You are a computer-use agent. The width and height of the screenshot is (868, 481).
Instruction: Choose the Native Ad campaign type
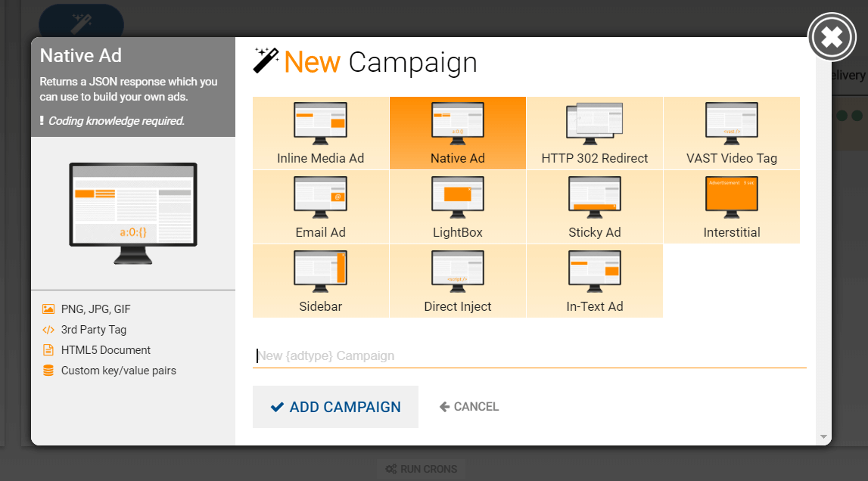(x=457, y=132)
